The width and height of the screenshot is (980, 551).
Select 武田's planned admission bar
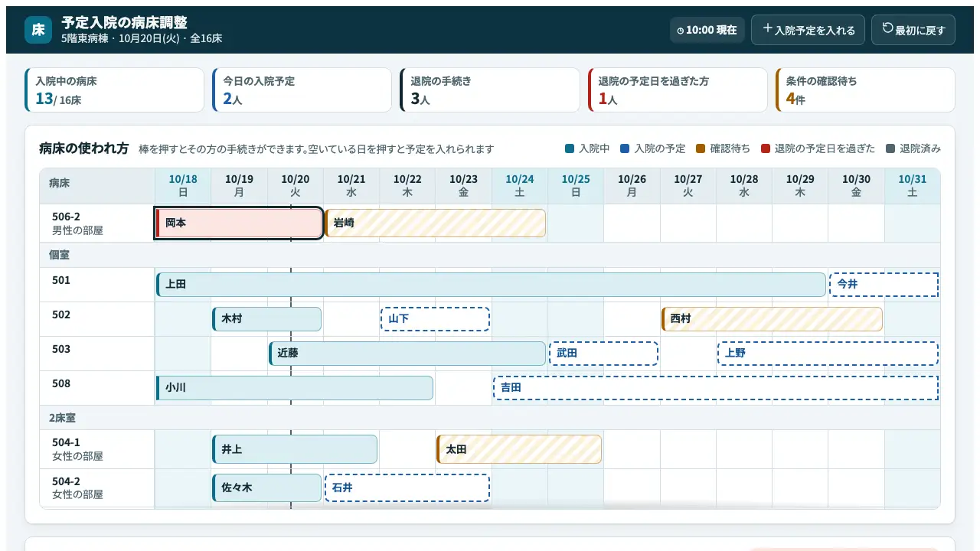point(603,354)
